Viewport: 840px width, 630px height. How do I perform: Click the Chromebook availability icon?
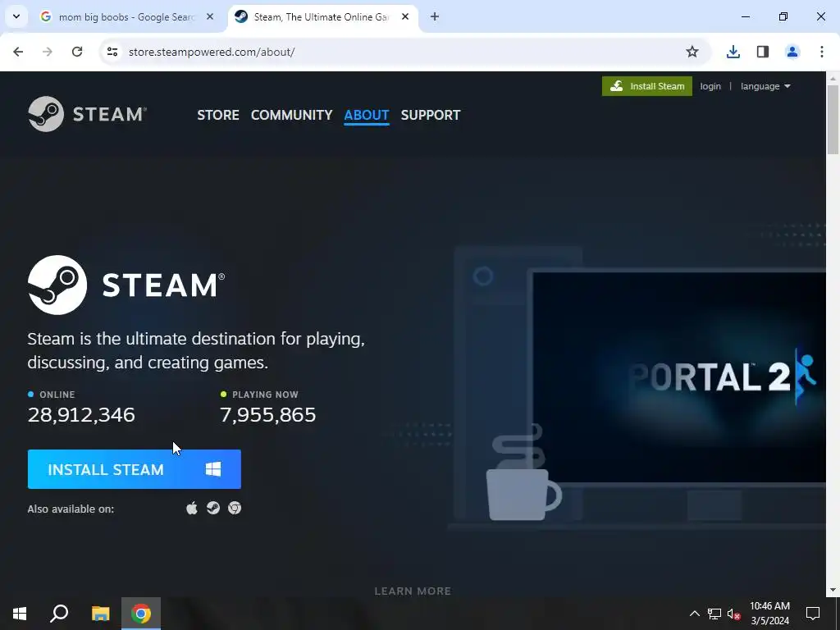(x=235, y=508)
